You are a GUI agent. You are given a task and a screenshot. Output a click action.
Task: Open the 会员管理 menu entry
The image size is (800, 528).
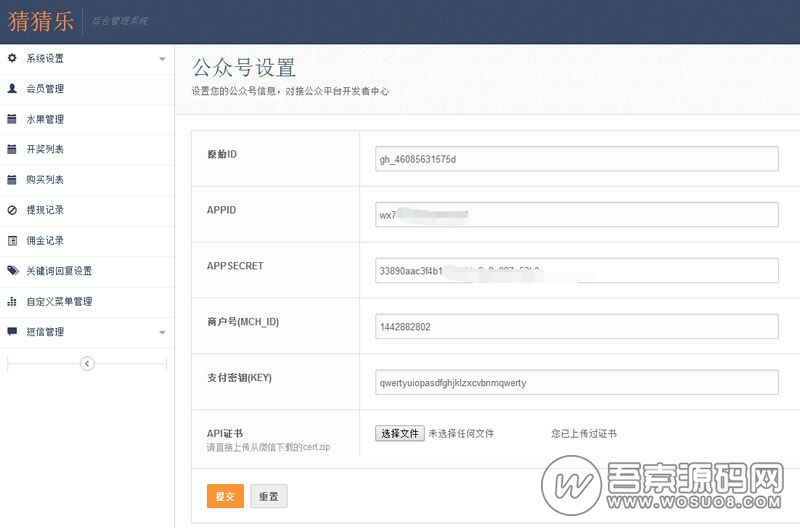pyautogui.click(x=45, y=89)
